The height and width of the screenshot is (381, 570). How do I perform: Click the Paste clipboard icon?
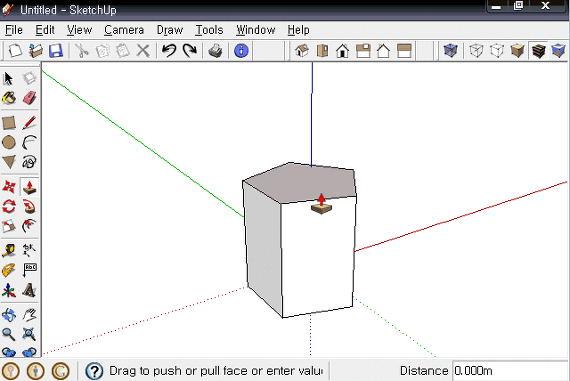tap(123, 51)
